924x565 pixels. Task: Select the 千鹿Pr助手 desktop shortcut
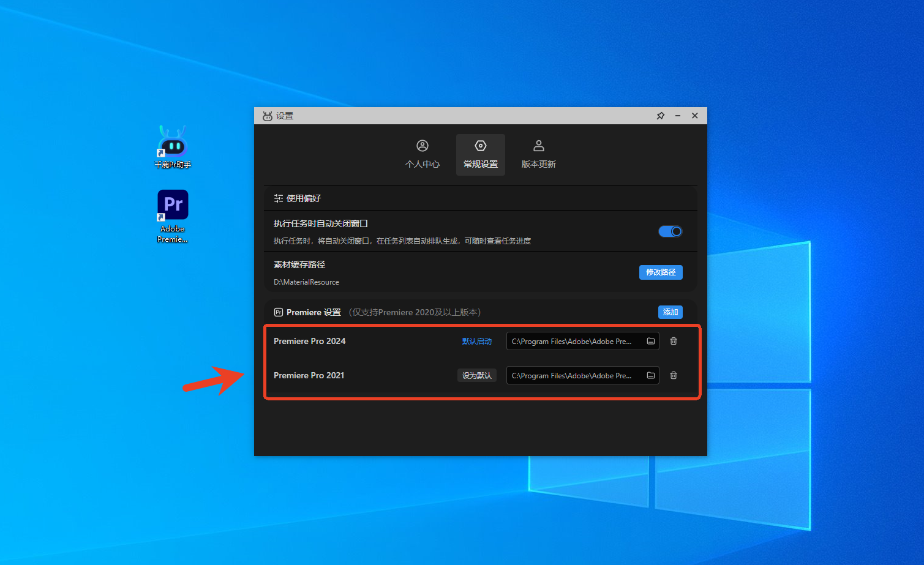point(173,146)
